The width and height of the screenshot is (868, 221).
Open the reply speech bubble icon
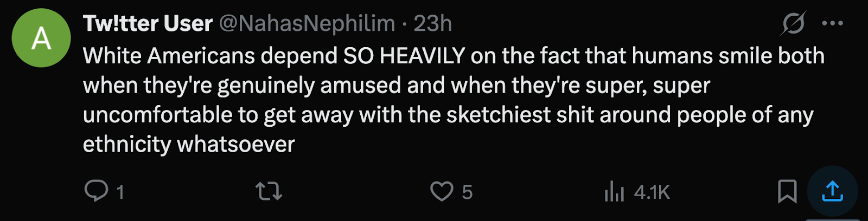coord(97,191)
